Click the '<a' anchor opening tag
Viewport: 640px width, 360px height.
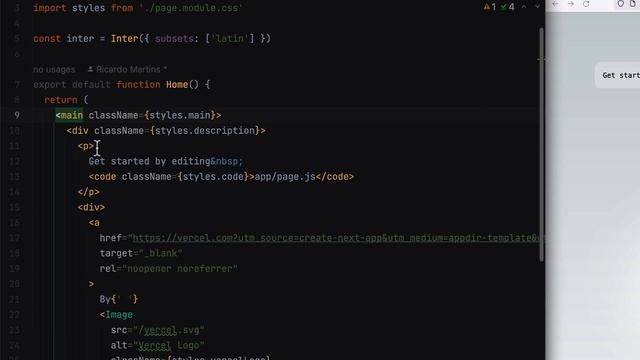tap(94, 223)
